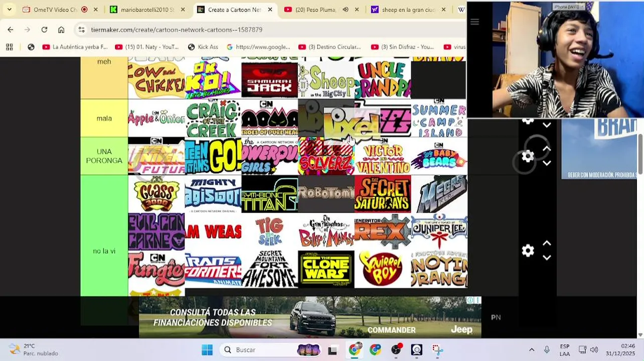
Task: Click the meh tier label
Action: coord(104,62)
